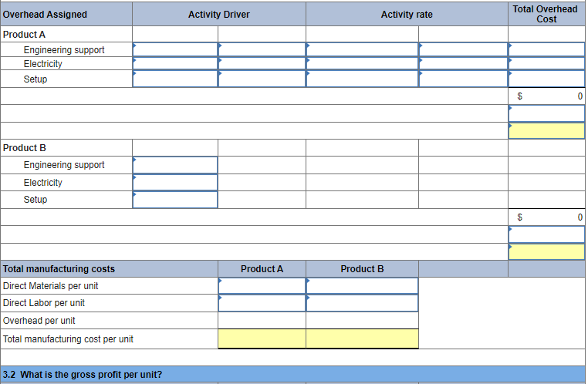Select Direct Labor per unit cell for Product B

(x=362, y=303)
